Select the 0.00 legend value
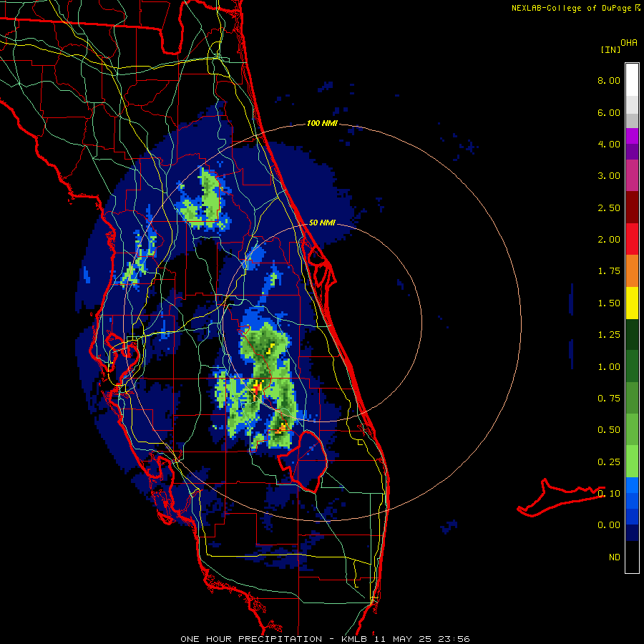The height and width of the screenshot is (644, 644). coord(608,525)
